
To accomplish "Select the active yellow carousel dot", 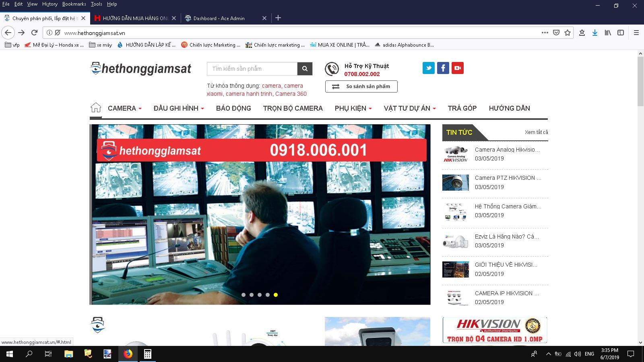I will (276, 295).
